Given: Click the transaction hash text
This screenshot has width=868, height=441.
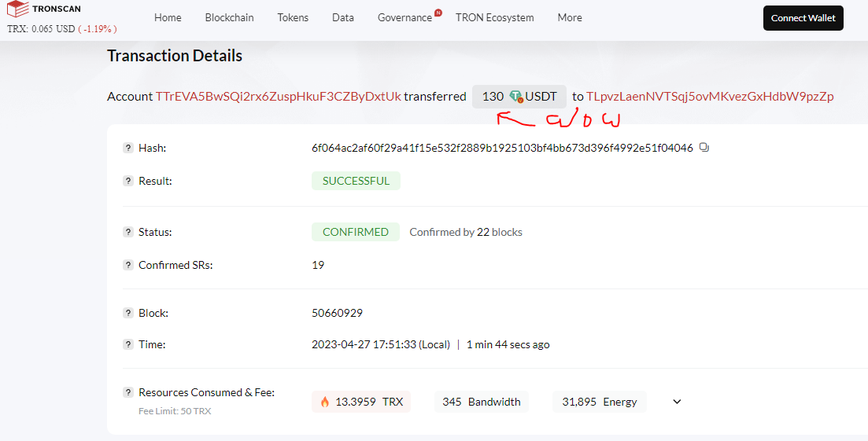Looking at the screenshot, I should coord(502,148).
